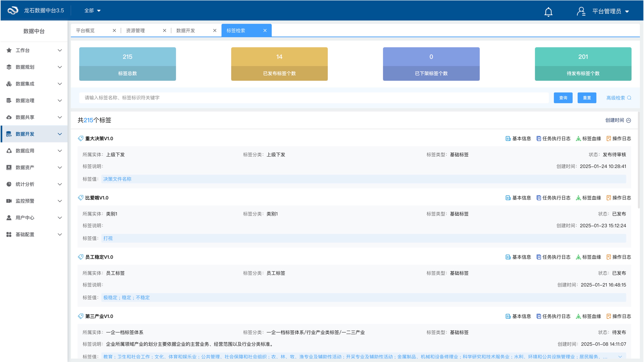Click the tag icon beside 员工稳定V1.0

[80, 257]
